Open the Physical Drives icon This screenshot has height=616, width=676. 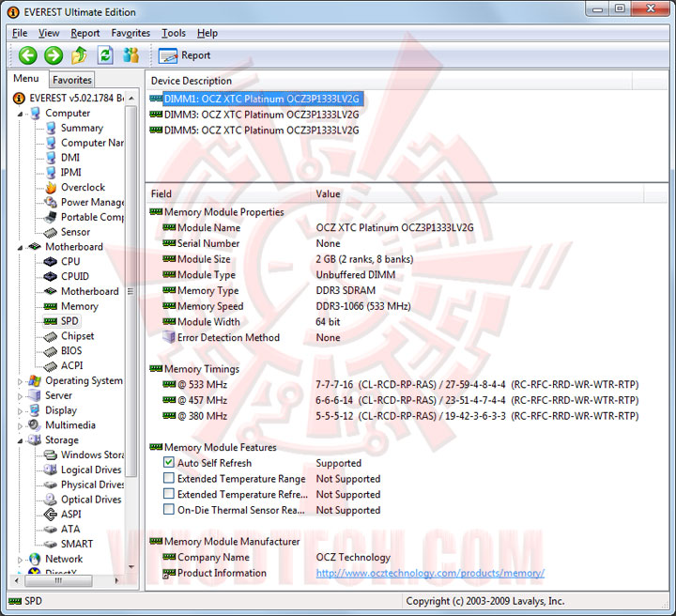(51, 485)
